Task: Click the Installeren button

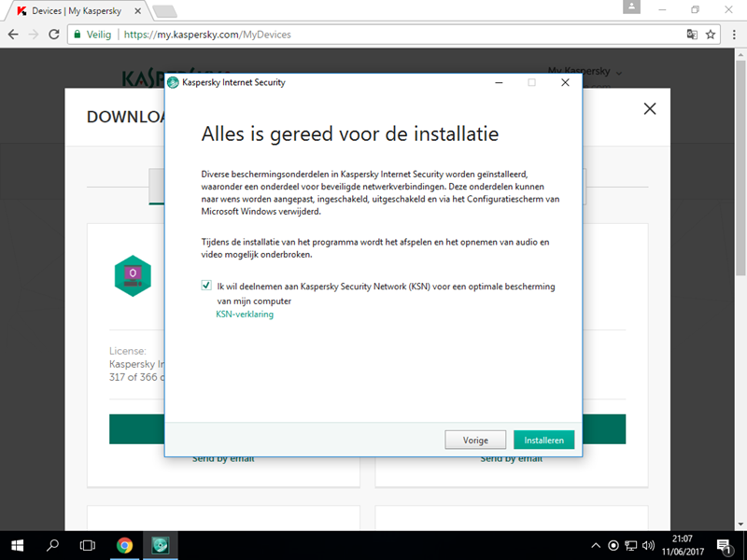Action: click(543, 440)
